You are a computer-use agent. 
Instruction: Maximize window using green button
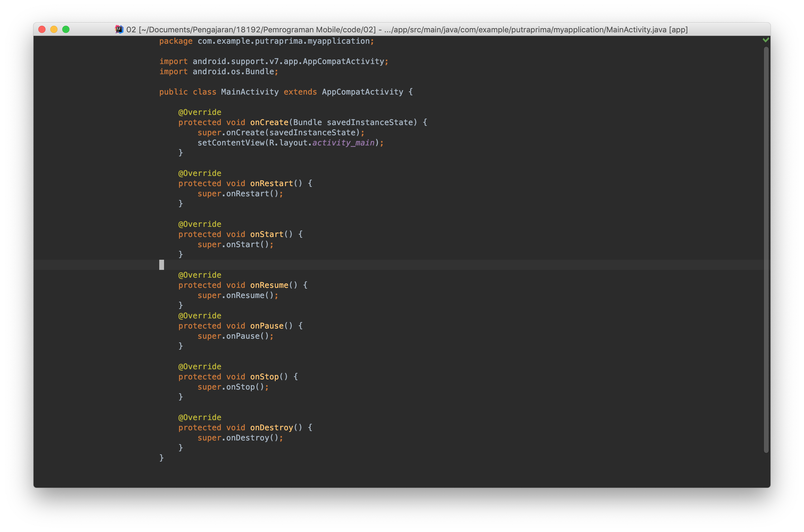66,30
